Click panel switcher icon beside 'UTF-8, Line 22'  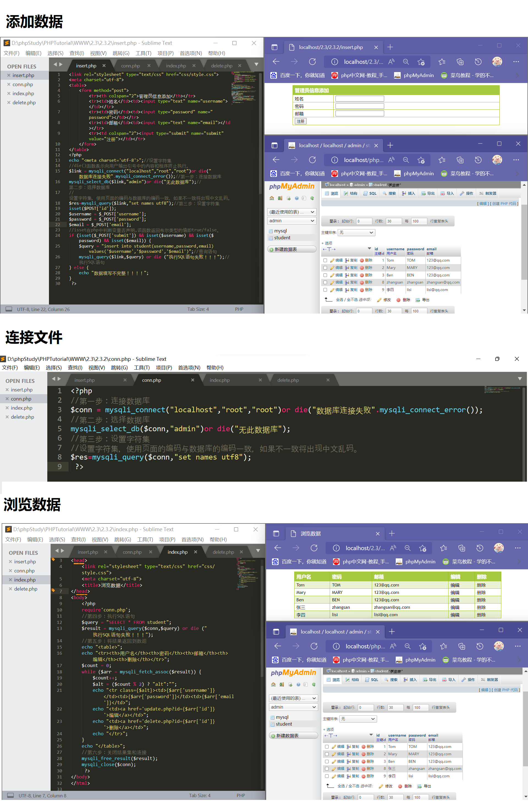9,309
